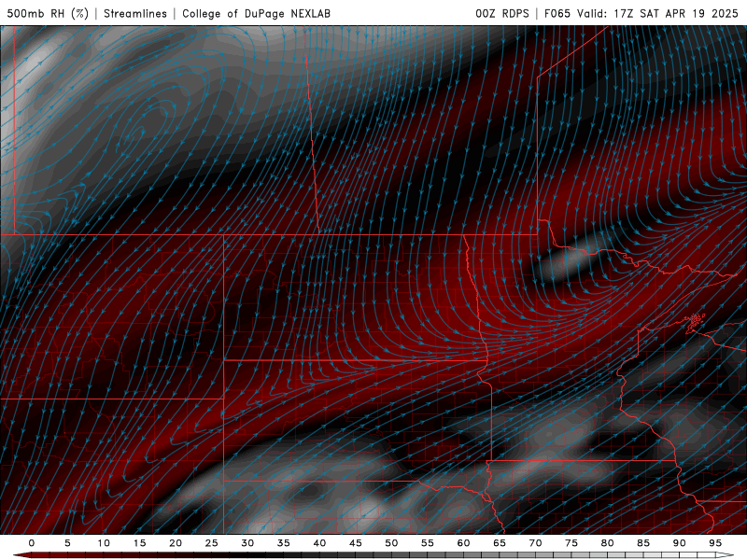Click the colorbar label "55"

[x=428, y=543]
